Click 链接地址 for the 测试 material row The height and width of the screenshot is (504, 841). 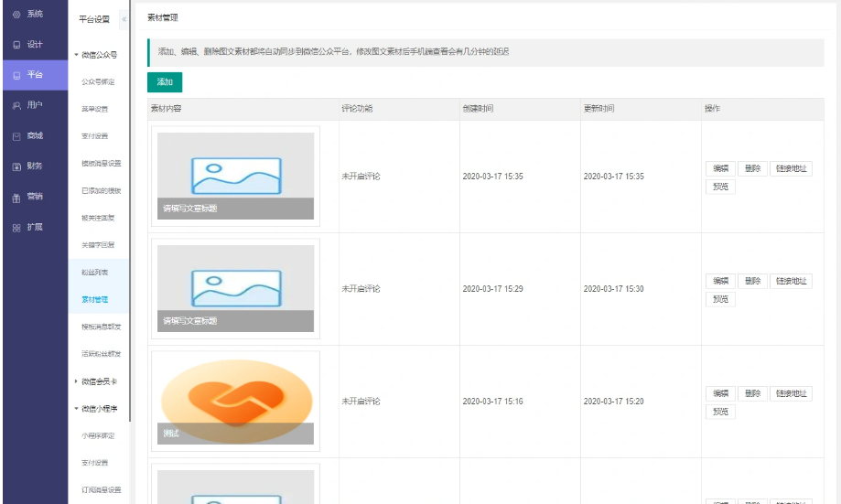(791, 393)
